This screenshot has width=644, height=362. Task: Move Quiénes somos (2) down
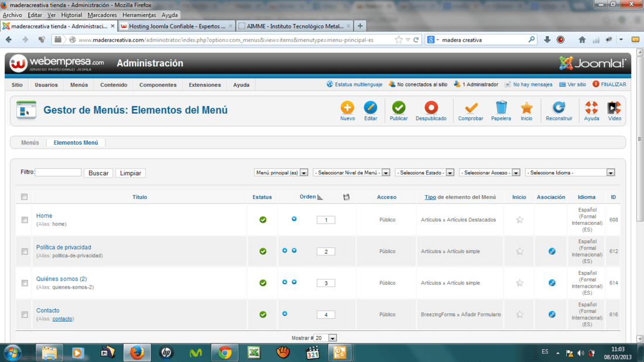pyautogui.click(x=294, y=282)
